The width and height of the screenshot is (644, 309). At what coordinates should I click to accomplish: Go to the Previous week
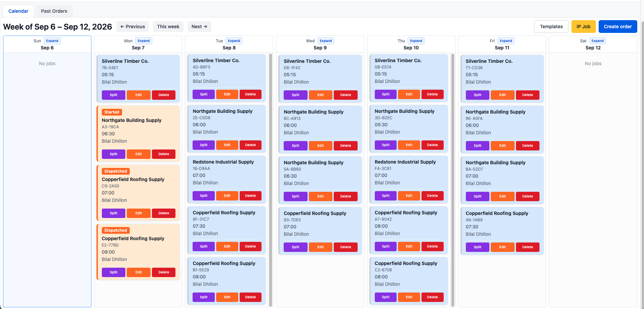pyautogui.click(x=132, y=27)
